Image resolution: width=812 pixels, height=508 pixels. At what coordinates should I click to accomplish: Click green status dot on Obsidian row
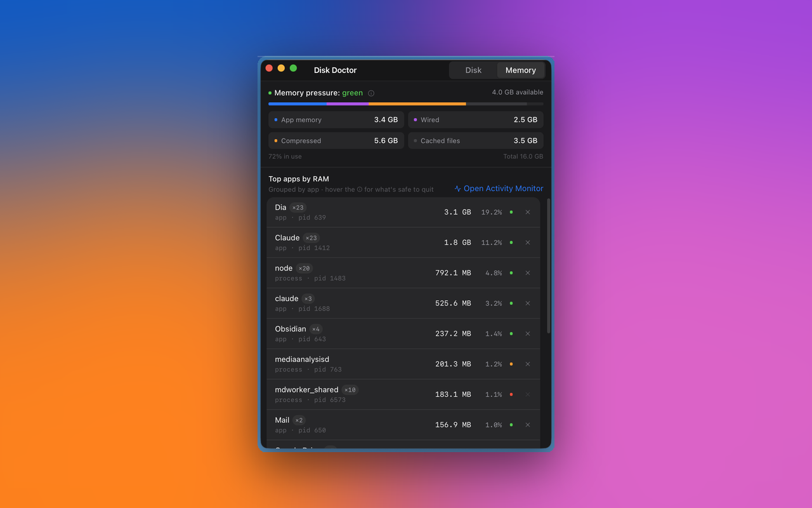coord(511,334)
